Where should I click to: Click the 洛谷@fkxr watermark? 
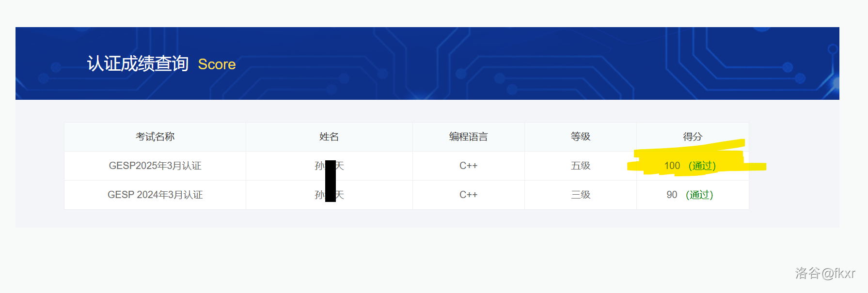click(825, 273)
